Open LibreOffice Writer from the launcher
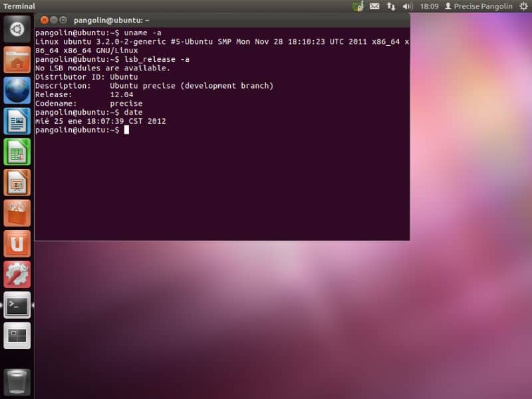Screen dimensions: 532x399 (x=17, y=120)
